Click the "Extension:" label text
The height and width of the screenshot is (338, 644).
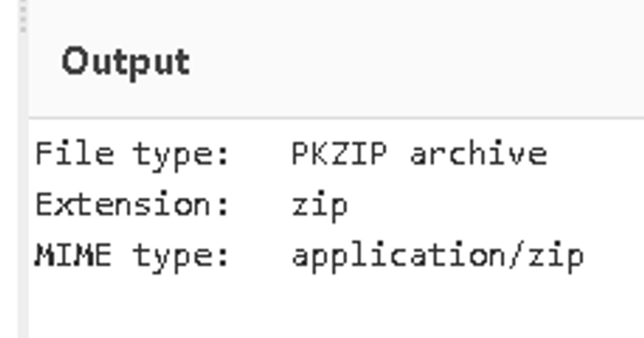point(133,205)
